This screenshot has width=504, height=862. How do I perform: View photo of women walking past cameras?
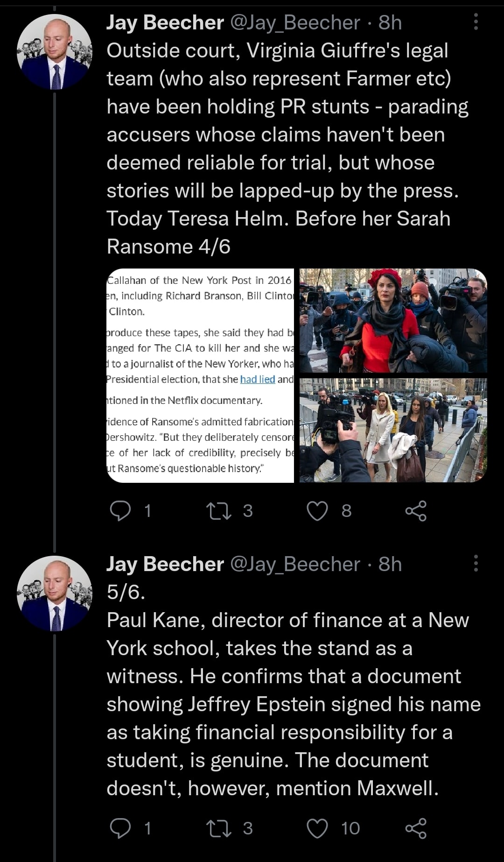click(x=393, y=430)
